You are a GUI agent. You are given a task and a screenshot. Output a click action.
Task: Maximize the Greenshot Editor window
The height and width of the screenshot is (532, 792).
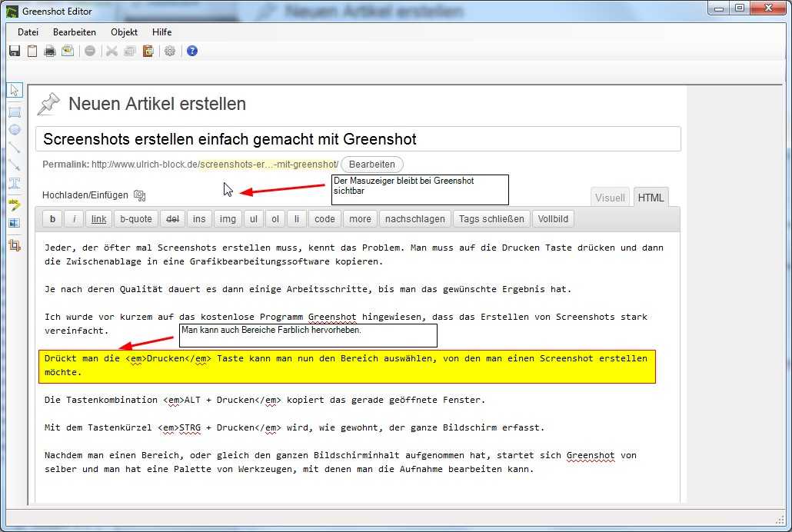pyautogui.click(x=740, y=8)
